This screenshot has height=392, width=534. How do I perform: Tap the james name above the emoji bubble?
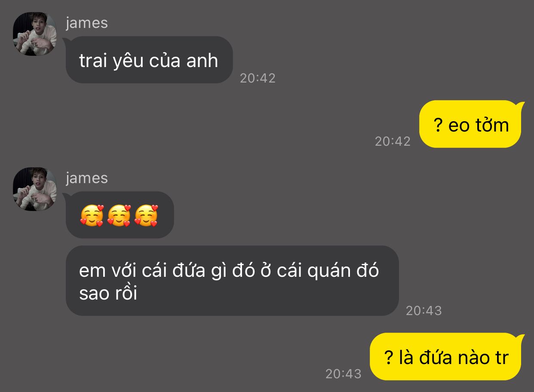(x=86, y=178)
